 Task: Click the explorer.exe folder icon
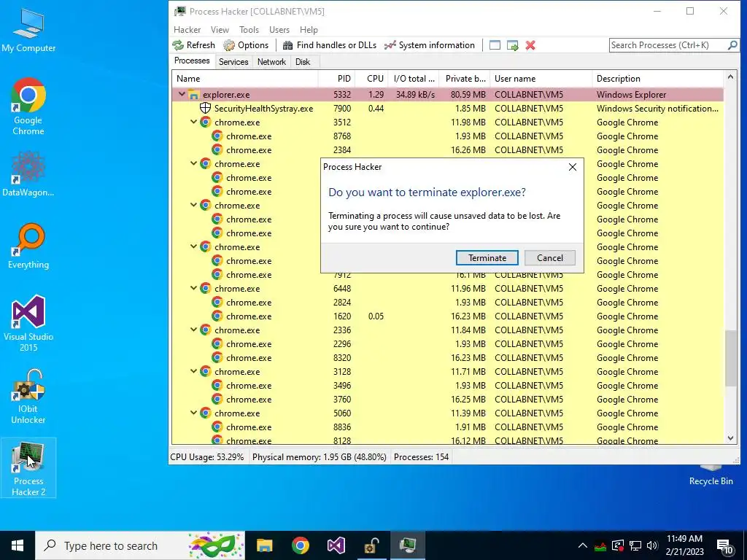[193, 94]
